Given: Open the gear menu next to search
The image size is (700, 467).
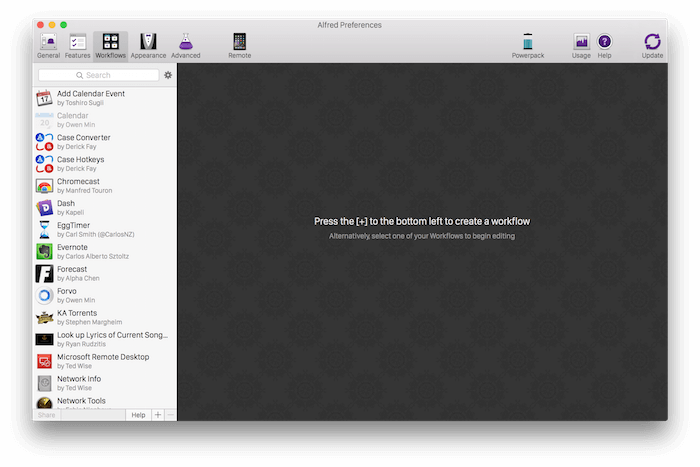Looking at the screenshot, I should point(168,75).
